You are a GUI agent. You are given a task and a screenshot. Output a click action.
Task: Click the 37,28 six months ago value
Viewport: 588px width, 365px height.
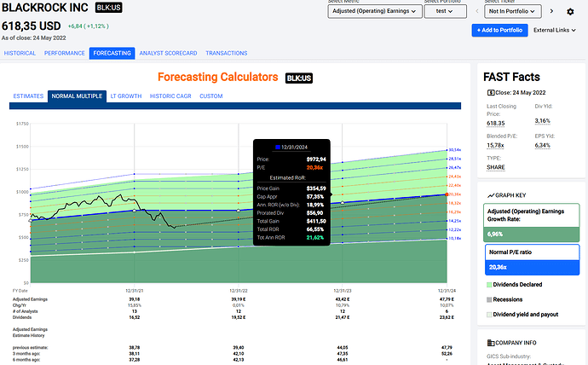click(135, 360)
